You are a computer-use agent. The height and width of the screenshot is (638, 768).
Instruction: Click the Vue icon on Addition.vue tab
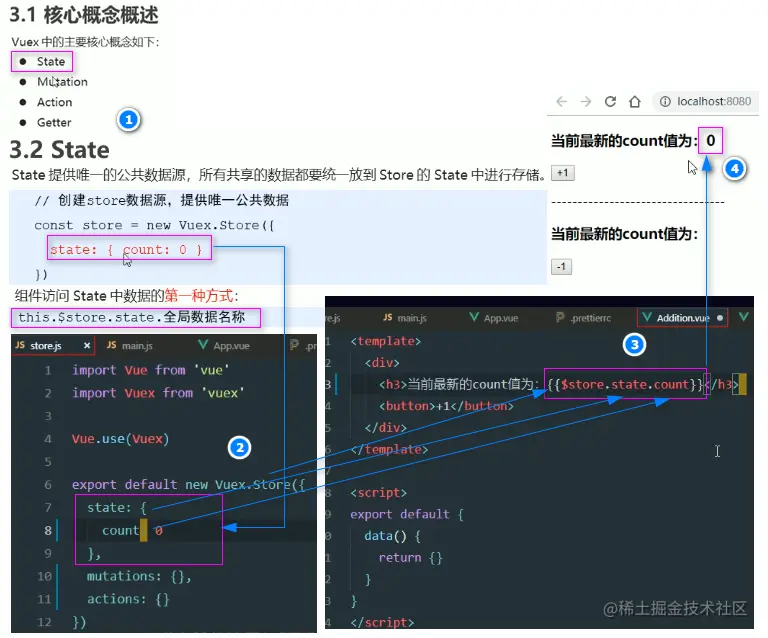(647, 317)
